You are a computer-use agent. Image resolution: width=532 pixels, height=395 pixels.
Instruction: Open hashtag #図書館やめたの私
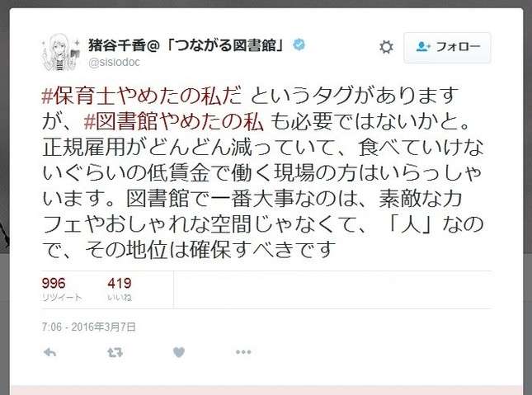173,121
